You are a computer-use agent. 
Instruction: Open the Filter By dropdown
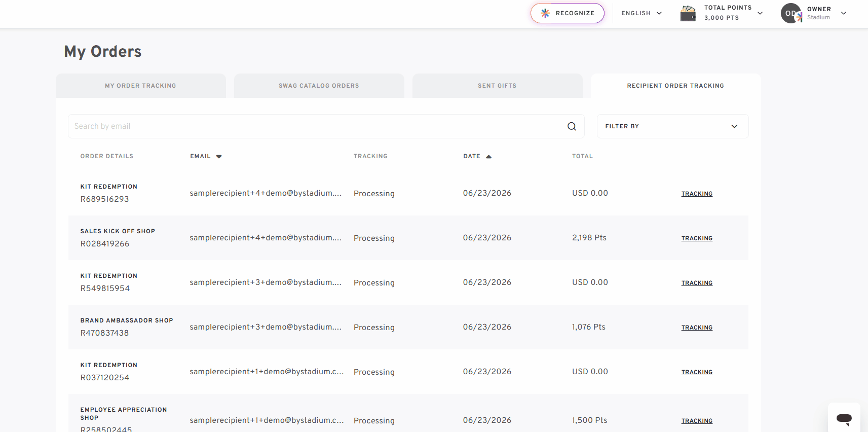[x=672, y=126]
